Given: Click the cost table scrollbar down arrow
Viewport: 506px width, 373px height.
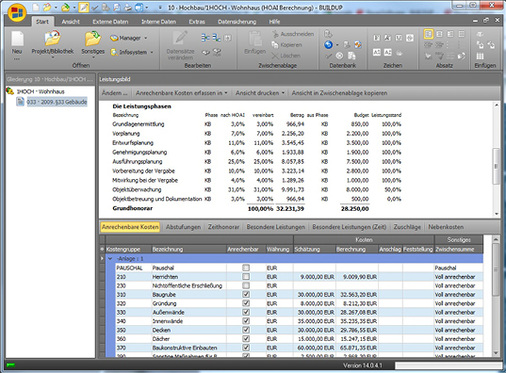Looking at the screenshot, I should pos(496,353).
